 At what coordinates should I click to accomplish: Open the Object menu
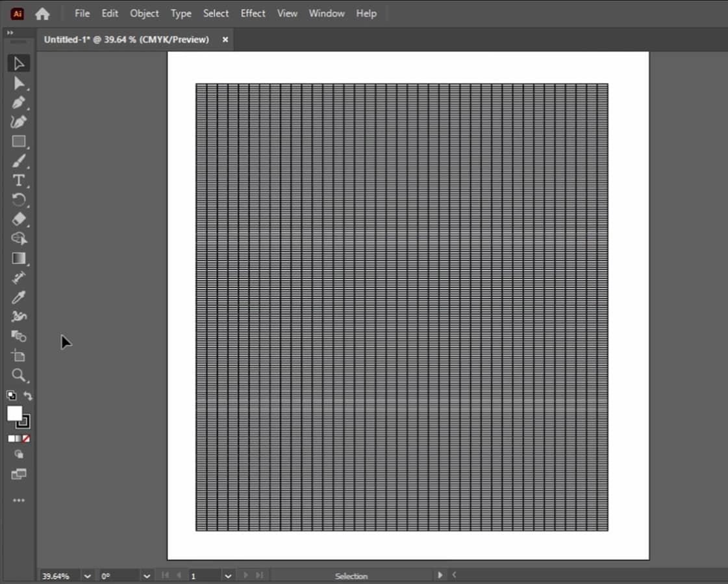click(144, 14)
